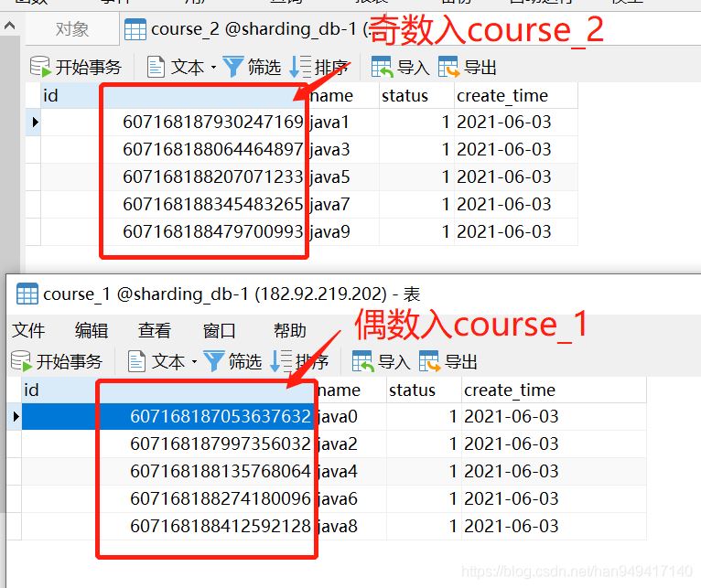
Task: Click the java7 name cell
Action: coord(343,204)
